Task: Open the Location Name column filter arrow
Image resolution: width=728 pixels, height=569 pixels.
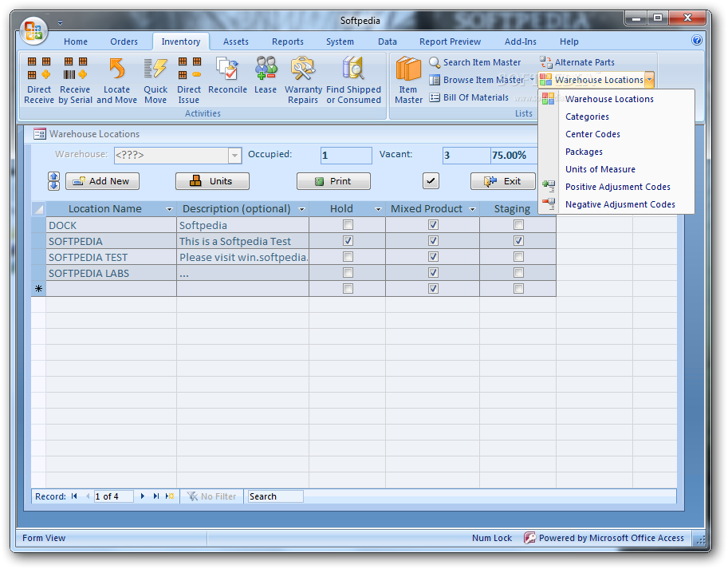Action: 168,209
